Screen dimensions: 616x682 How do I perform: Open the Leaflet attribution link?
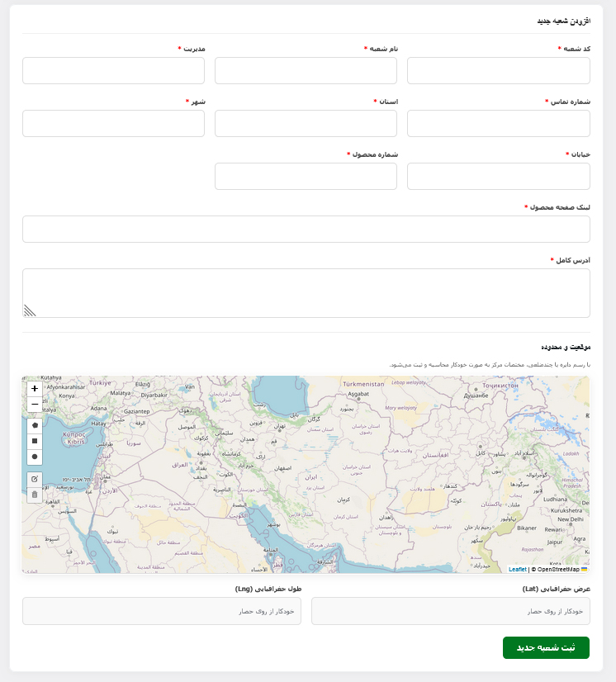(x=519, y=569)
